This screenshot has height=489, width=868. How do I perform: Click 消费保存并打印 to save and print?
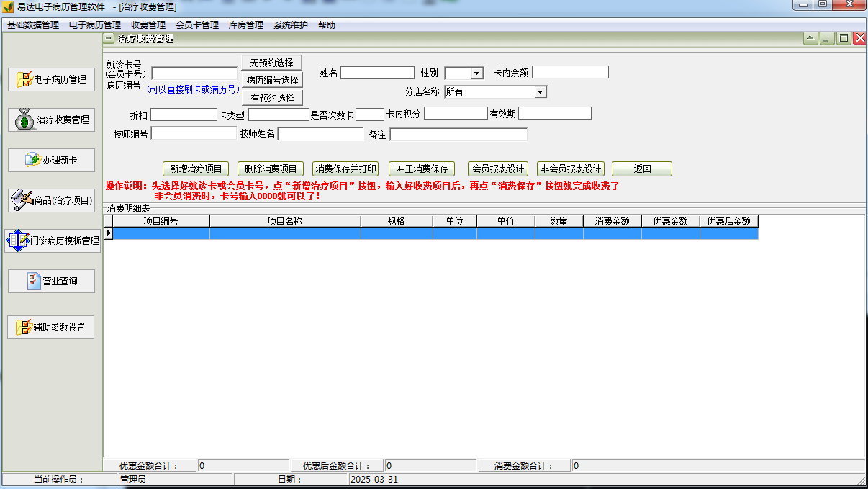[x=345, y=169]
